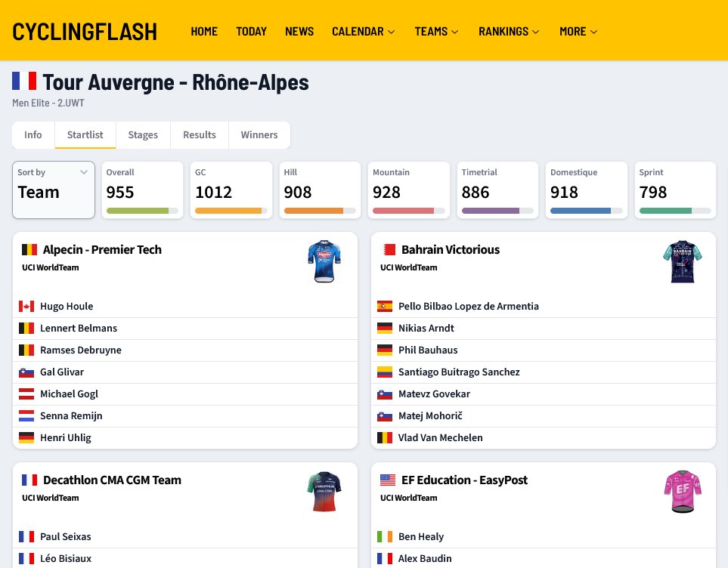Click the Irish flag next to Ben Healy
The image size is (728, 568).
click(385, 536)
